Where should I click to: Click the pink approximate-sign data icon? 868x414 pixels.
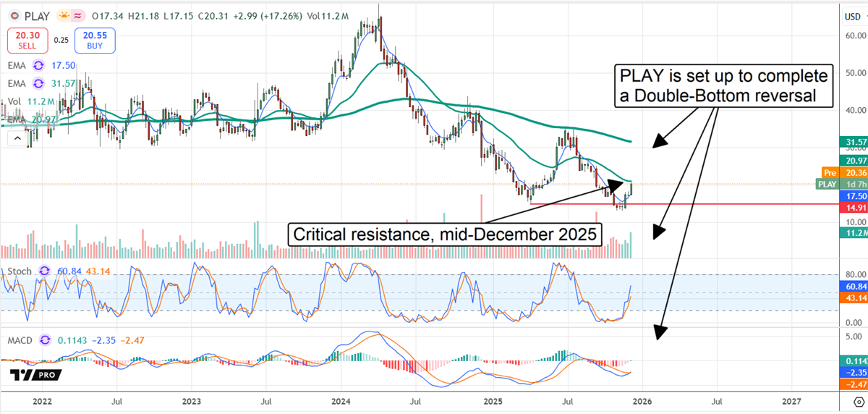(78, 14)
